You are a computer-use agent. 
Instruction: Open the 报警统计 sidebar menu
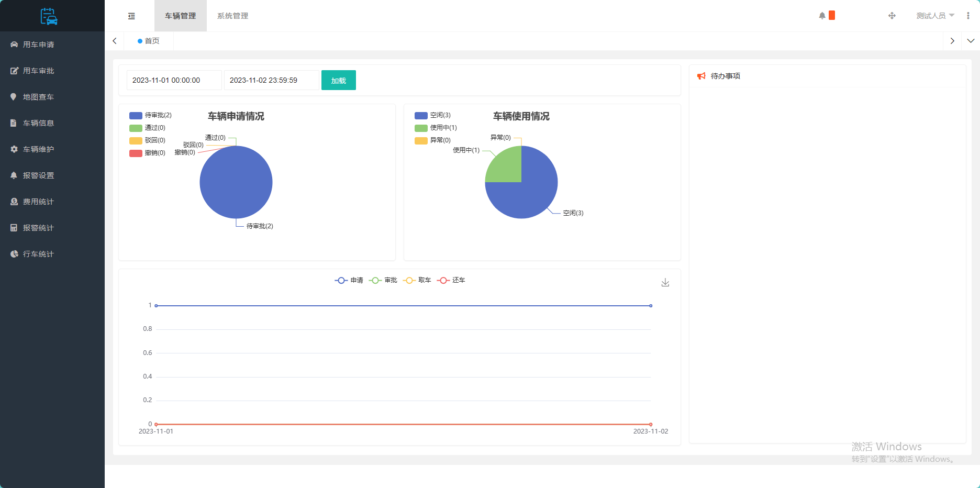click(52, 228)
